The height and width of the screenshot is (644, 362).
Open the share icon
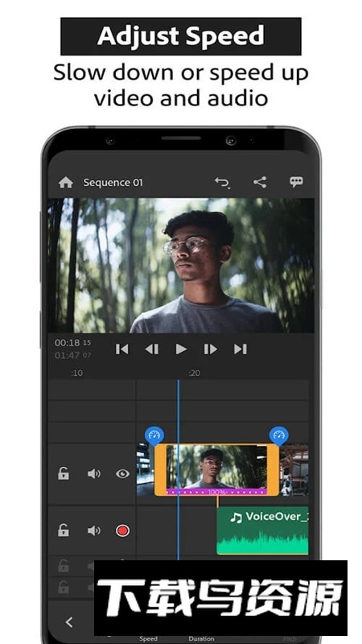[x=260, y=182]
